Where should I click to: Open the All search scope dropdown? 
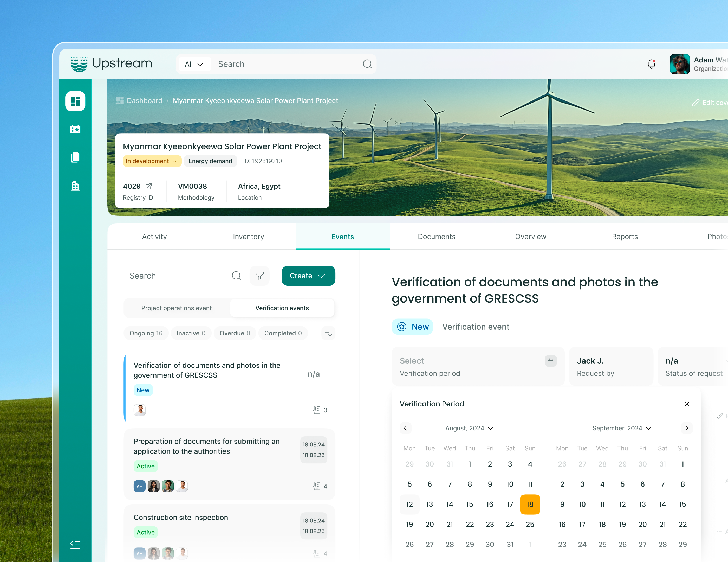click(x=194, y=64)
